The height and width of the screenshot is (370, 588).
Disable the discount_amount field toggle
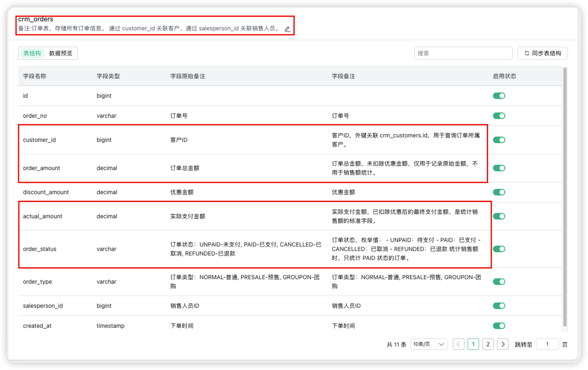(x=499, y=192)
